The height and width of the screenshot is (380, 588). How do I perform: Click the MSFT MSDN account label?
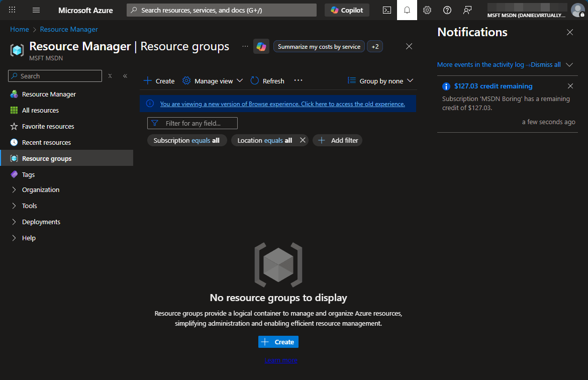pos(526,16)
